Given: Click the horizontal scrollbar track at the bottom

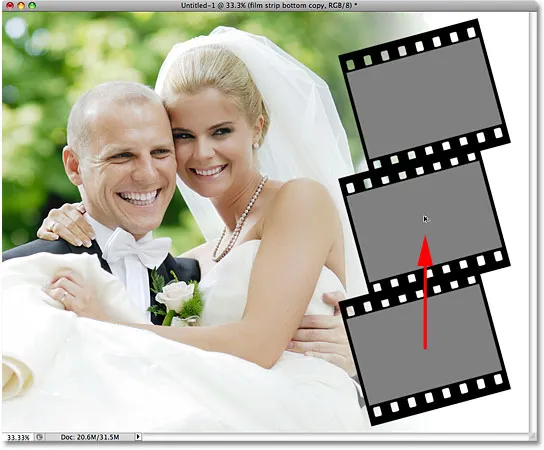Looking at the screenshot, I should point(335,437).
